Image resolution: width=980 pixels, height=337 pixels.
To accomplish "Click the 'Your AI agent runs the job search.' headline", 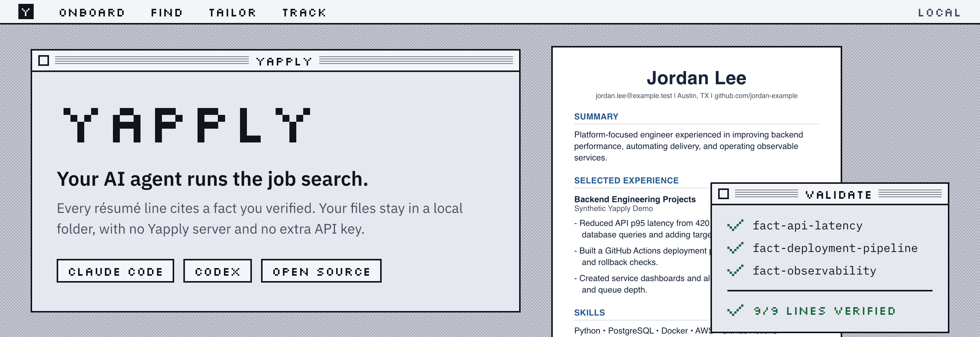I will coord(212,179).
